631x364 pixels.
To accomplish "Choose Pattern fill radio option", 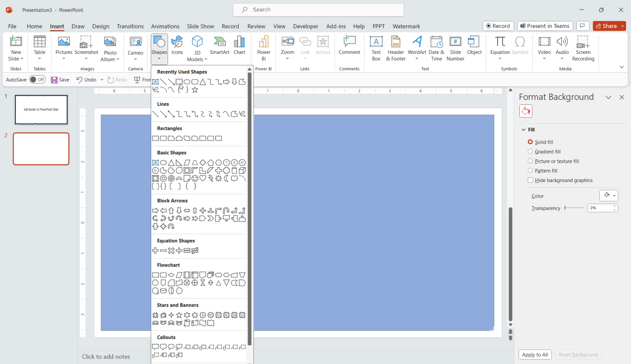I will click(x=530, y=170).
